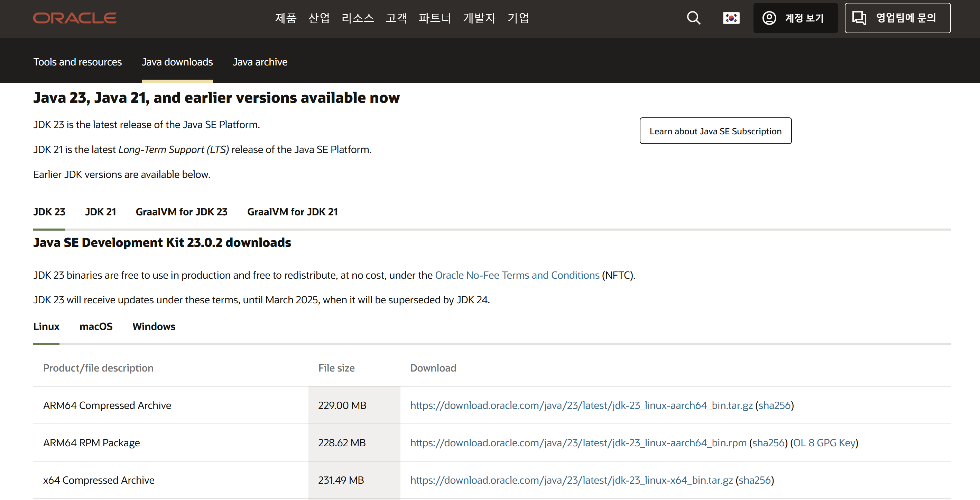Image resolution: width=980 pixels, height=500 pixels.
Task: Click the chat bubbles sales icon
Action: pyautogui.click(x=859, y=18)
